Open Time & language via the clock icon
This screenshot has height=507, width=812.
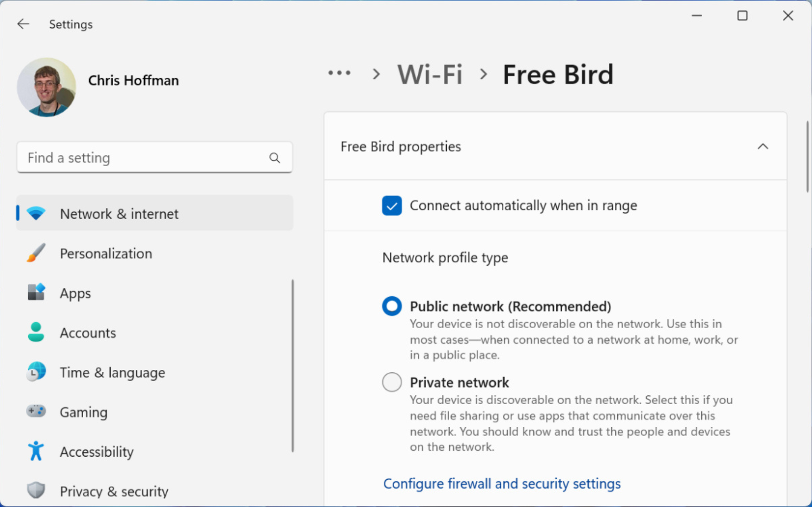36,372
